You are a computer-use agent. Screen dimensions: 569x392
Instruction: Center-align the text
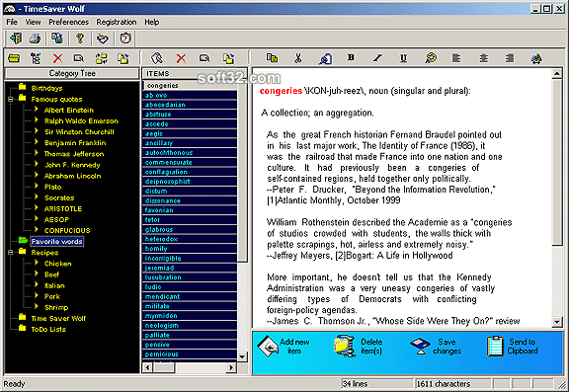pyautogui.click(x=483, y=58)
